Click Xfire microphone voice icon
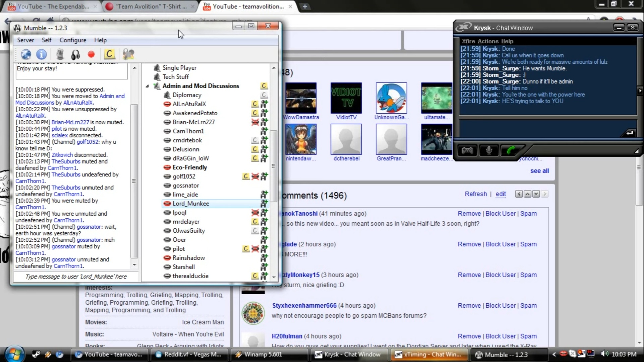Screen dimensions: 644x362 (489, 150)
